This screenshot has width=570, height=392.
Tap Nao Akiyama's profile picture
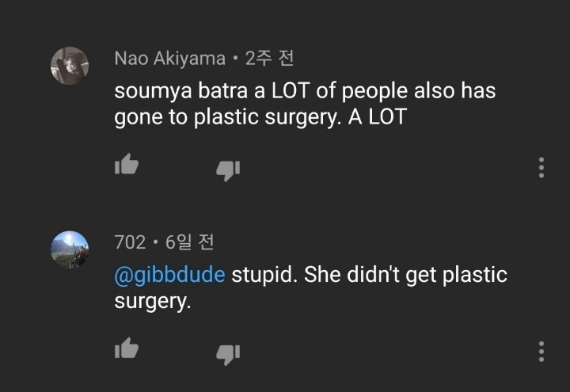pos(70,66)
